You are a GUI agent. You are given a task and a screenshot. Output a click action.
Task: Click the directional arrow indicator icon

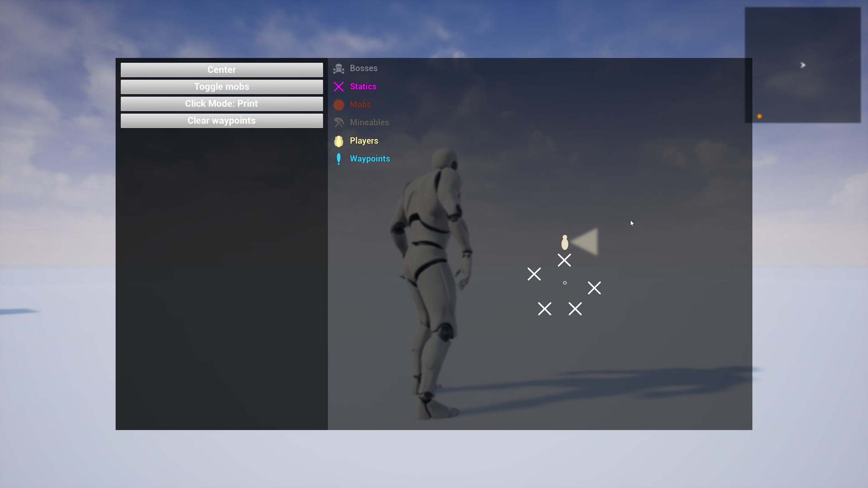coord(802,64)
